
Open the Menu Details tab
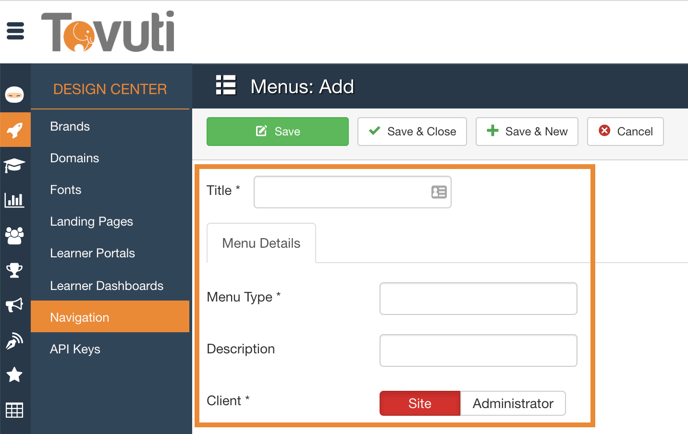click(x=261, y=243)
